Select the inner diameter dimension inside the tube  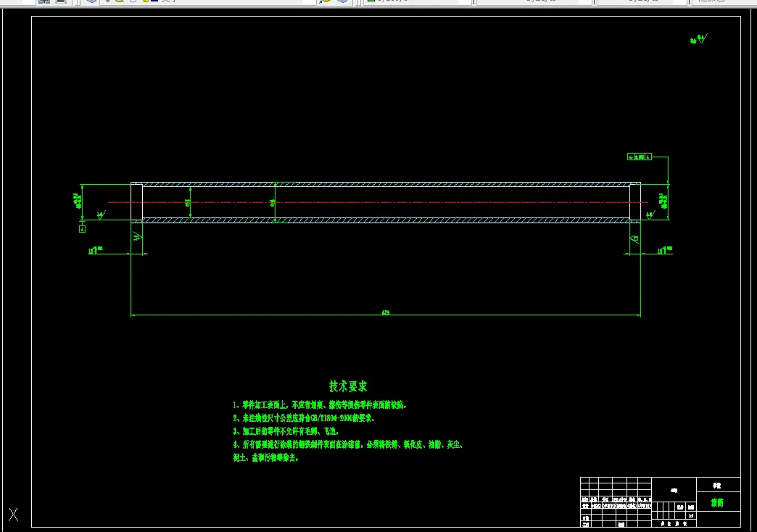[188, 203]
